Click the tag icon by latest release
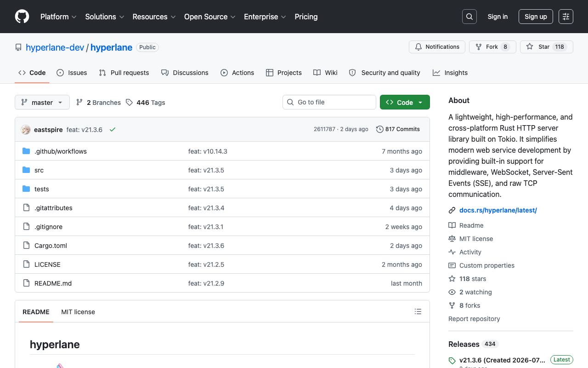This screenshot has height=368, width=588. tap(452, 361)
